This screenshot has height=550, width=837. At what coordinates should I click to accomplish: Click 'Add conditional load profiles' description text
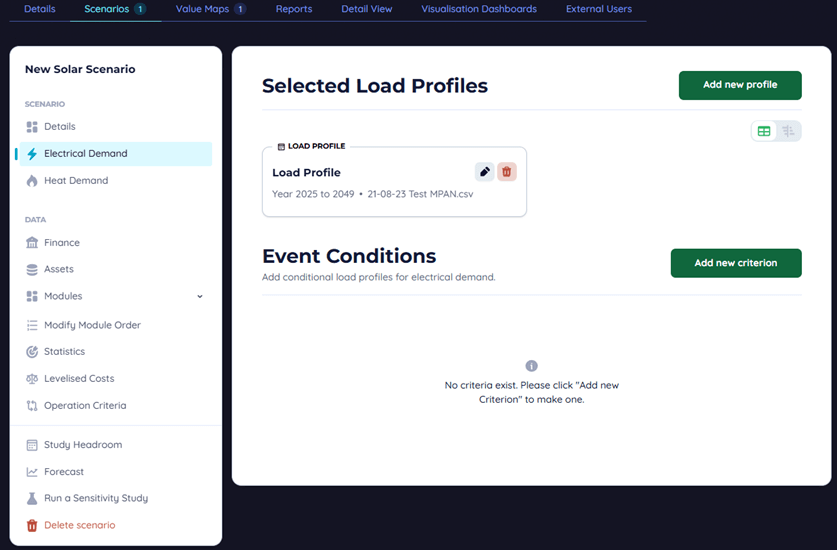tap(378, 277)
